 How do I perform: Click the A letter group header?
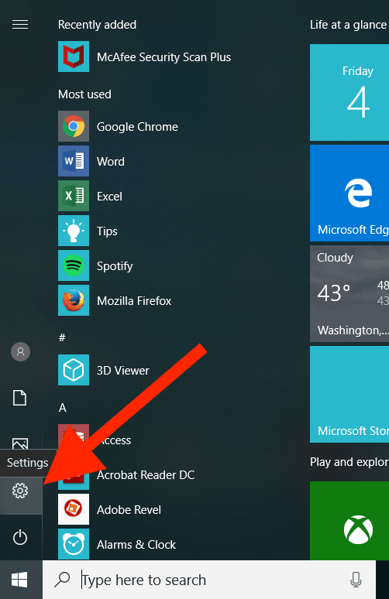[62, 408]
